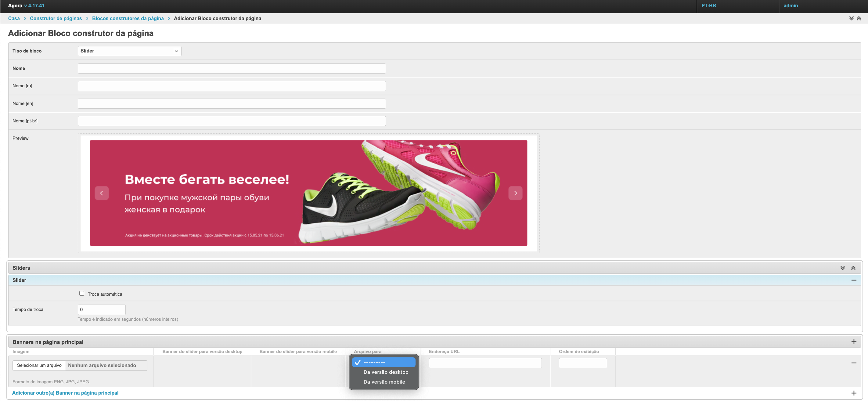
Task: Focus the Tempo de troca input field
Action: click(x=101, y=309)
